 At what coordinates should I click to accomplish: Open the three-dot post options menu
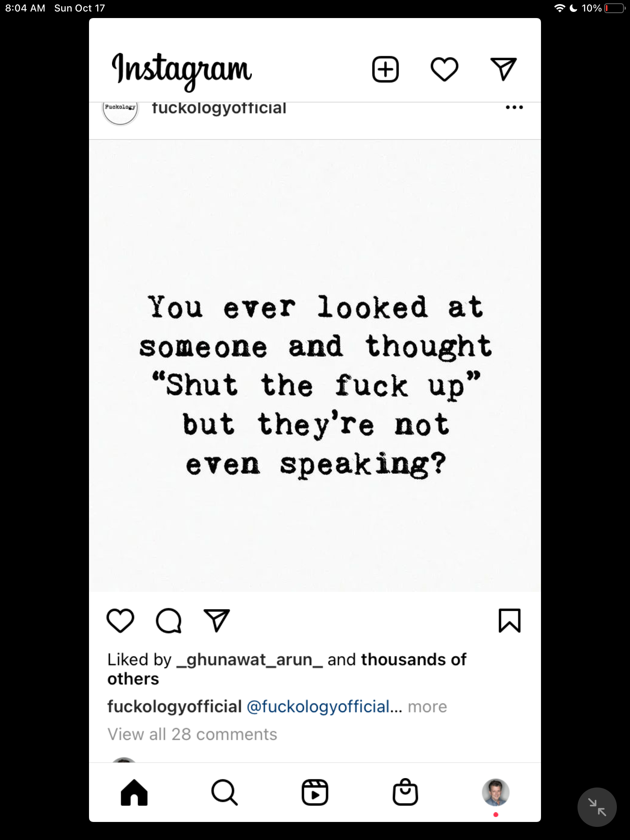514,107
